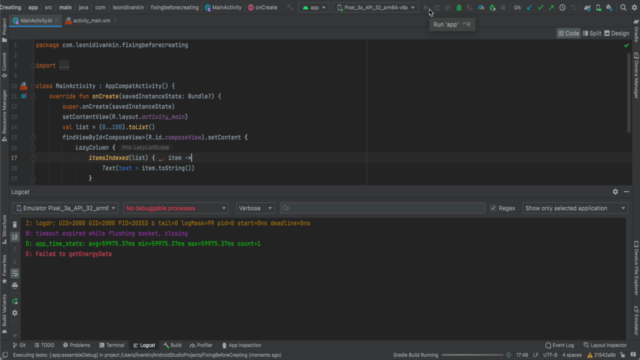Open the Build tool window tab
This screenshot has height=360, width=640.
click(x=173, y=345)
